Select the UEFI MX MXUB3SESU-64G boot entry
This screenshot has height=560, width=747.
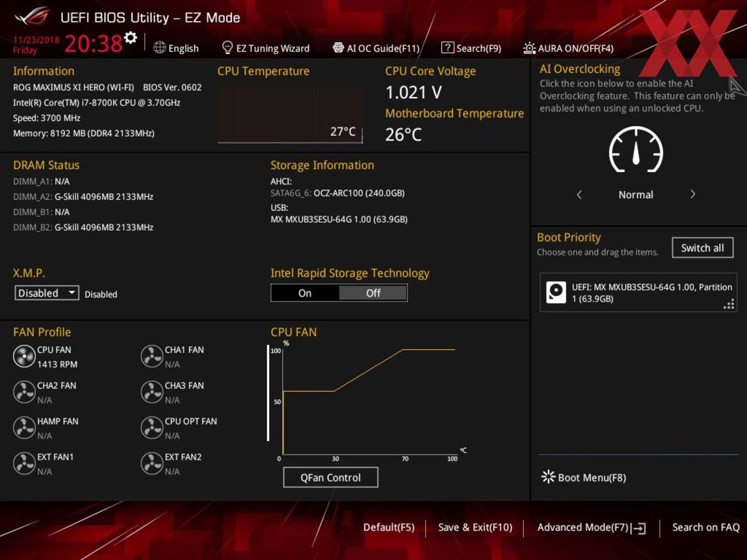click(x=638, y=293)
